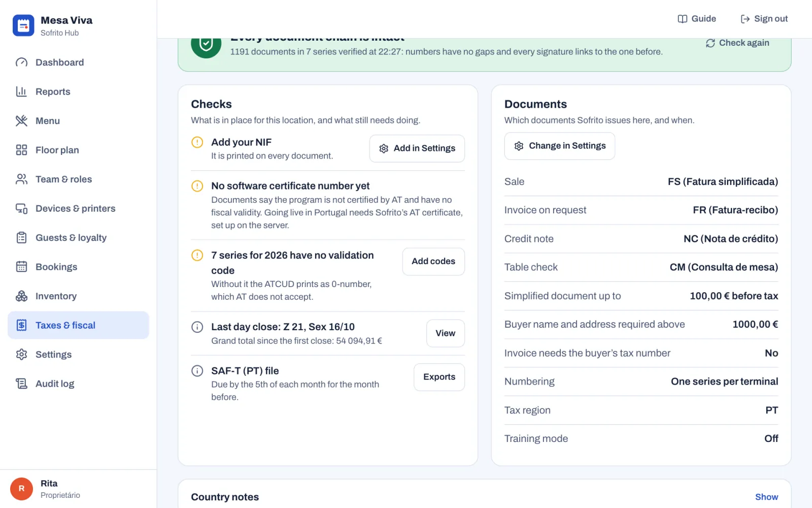Open the Floor plan section
This screenshot has height=508, width=812.
click(78, 150)
